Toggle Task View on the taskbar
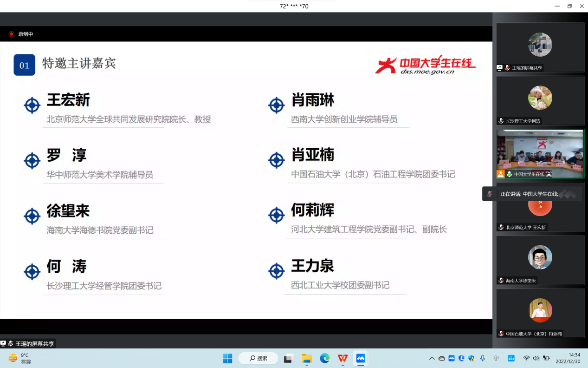 [x=289, y=358]
